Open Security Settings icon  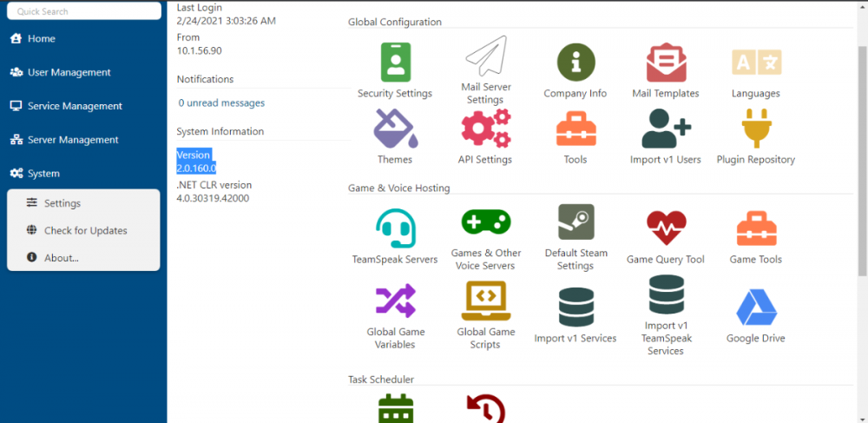(395, 63)
